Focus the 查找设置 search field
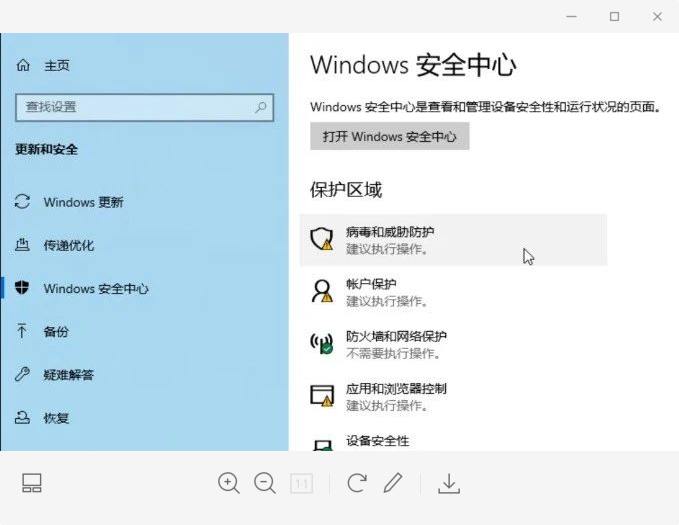679x525 pixels. pyautogui.click(x=145, y=107)
